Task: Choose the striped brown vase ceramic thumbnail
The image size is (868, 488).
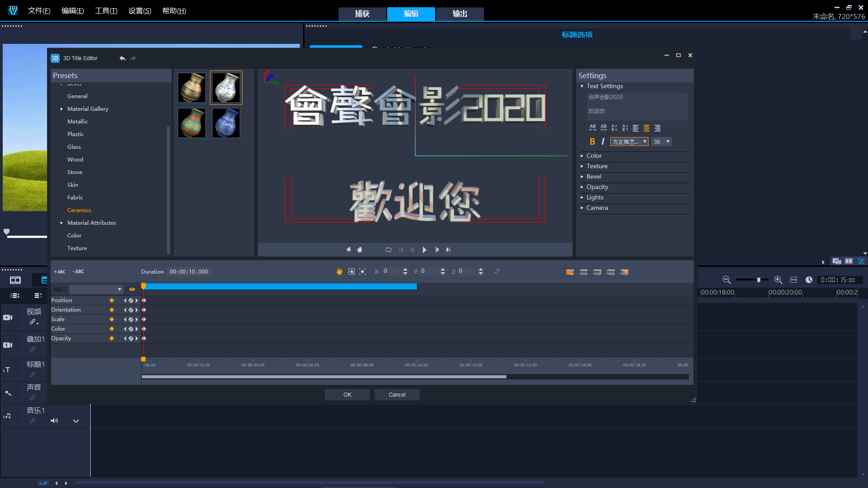Action: tap(192, 88)
